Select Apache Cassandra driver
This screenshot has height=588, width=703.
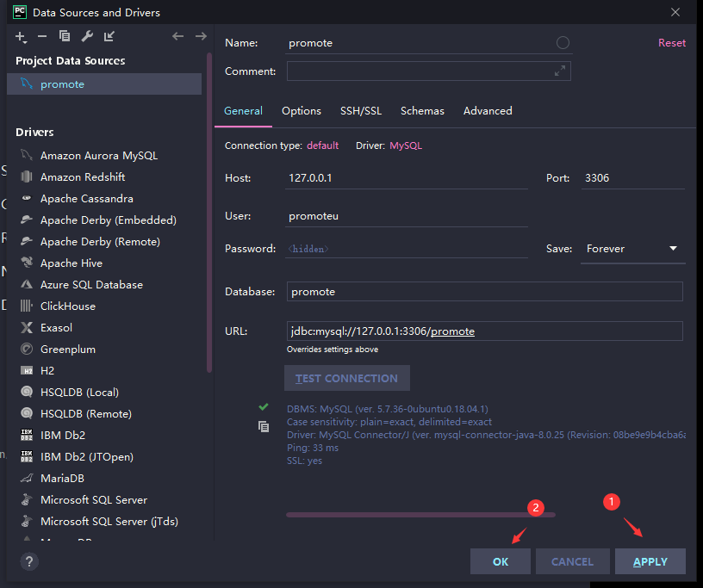coord(86,199)
